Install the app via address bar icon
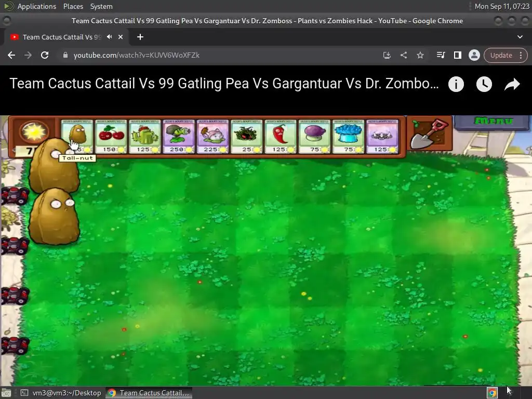The height and width of the screenshot is (399, 532). pos(387,55)
